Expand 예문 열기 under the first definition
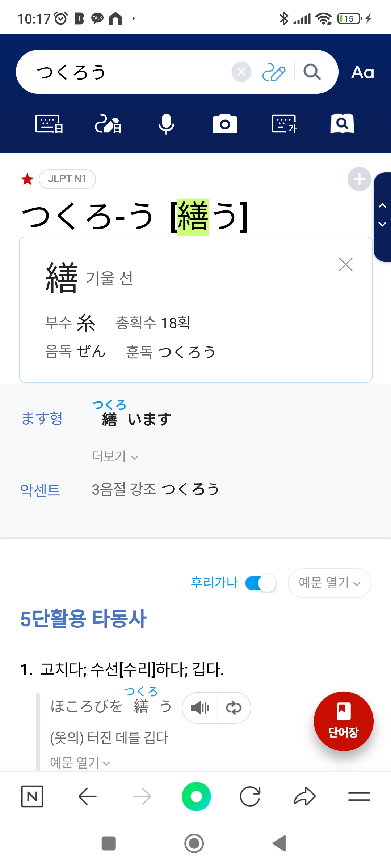 coord(80,762)
